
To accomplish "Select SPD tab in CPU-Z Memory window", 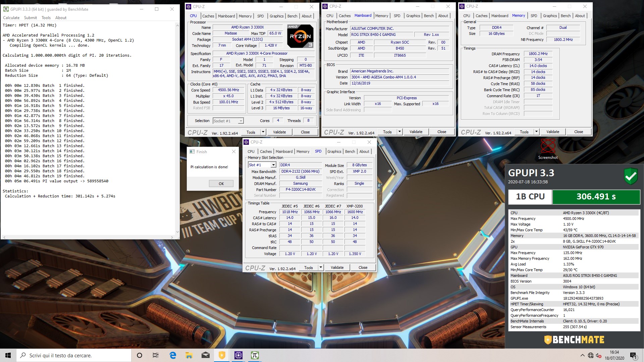I will [x=534, y=16].
